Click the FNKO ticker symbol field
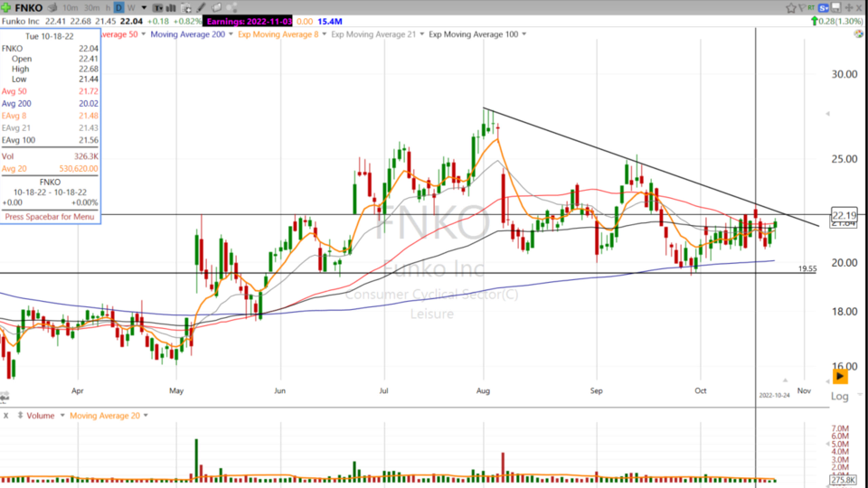Viewport: 868px width, 488px height. (x=29, y=8)
